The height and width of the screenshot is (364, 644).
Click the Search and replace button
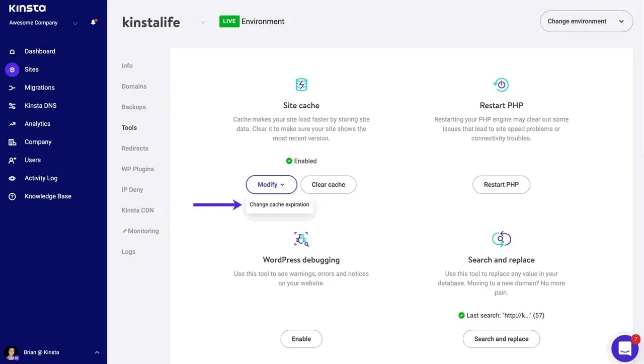point(501,339)
